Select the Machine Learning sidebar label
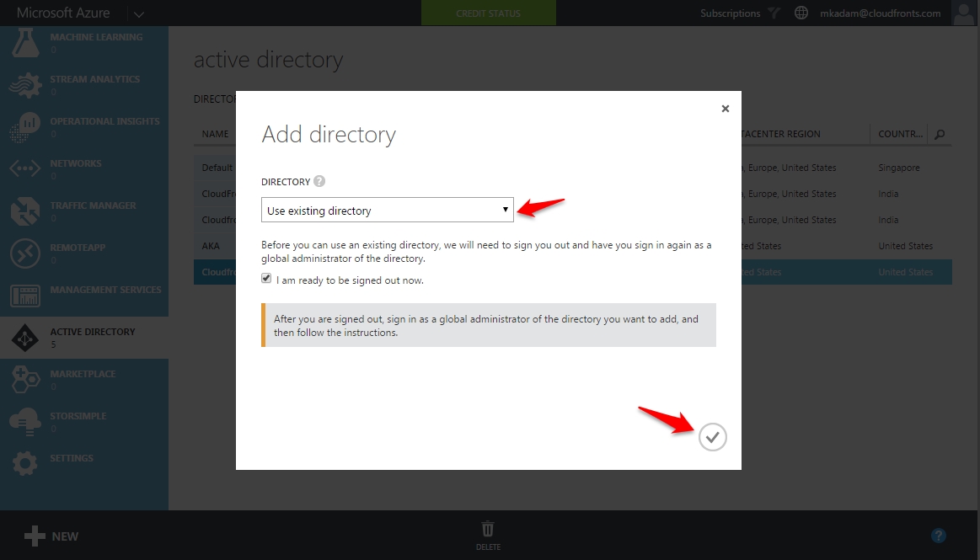 (x=96, y=37)
